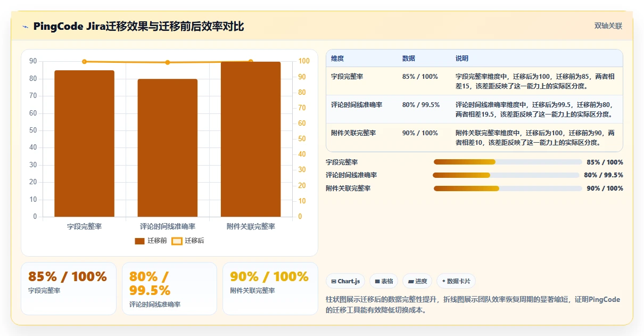Screen dimensions: 644x336
Task: Click the 评论时间线准确率 progress bar
Action: tap(506, 175)
